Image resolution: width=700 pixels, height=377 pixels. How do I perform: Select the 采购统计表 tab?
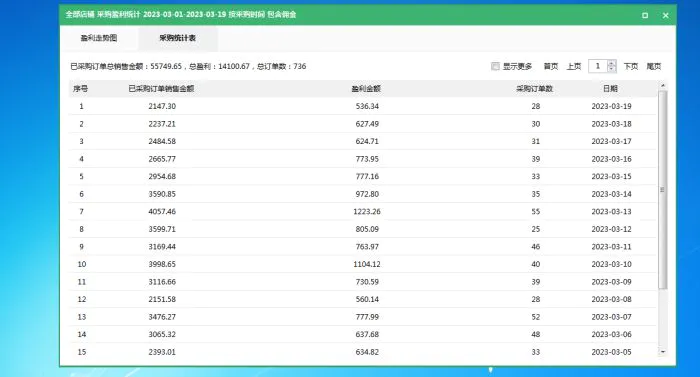(x=178, y=38)
